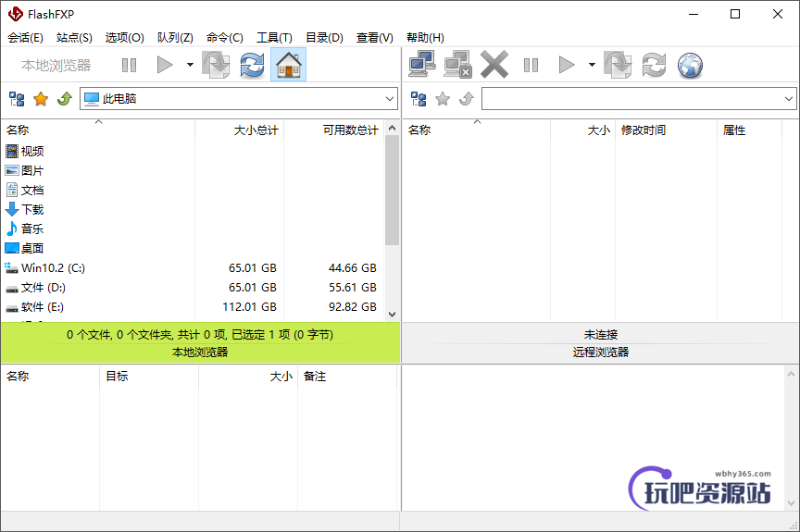Screen dimensions: 800x532
Task: Refresh the local browser file list
Action: (253, 65)
